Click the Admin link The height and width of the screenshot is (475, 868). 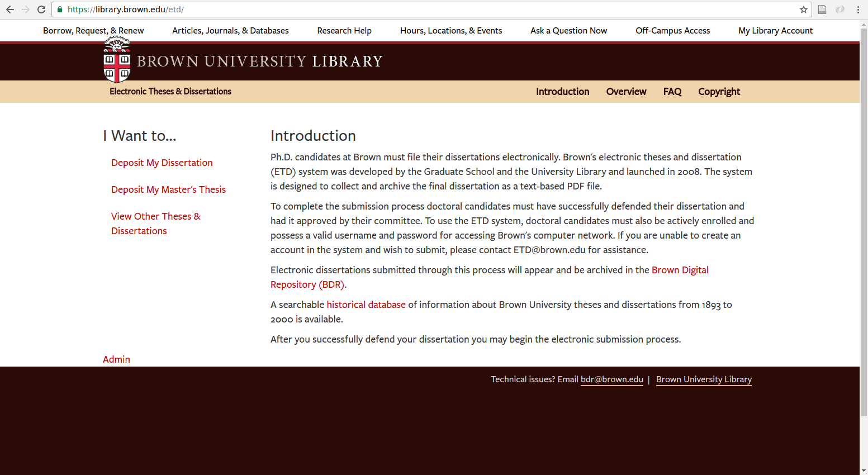coord(116,359)
